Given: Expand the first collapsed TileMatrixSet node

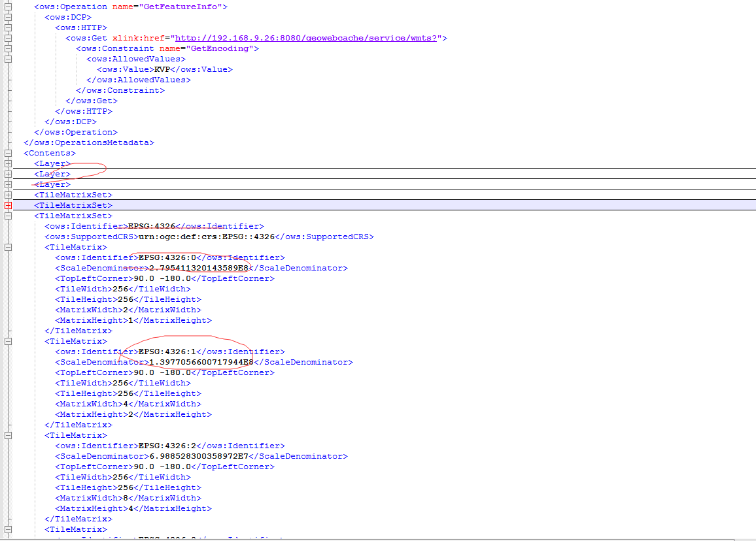Looking at the screenshot, I should coord(8,195).
